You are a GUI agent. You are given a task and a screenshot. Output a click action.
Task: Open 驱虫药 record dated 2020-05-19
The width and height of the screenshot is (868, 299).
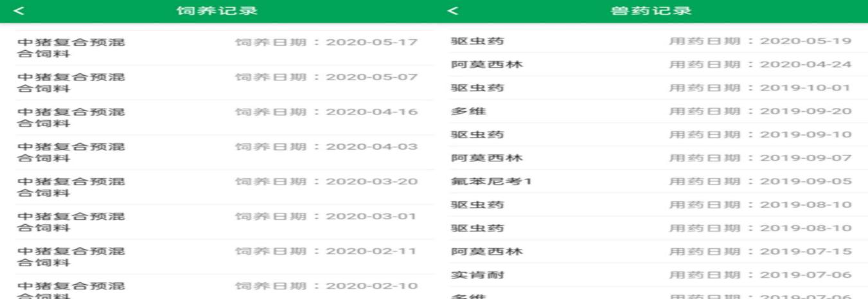point(651,41)
